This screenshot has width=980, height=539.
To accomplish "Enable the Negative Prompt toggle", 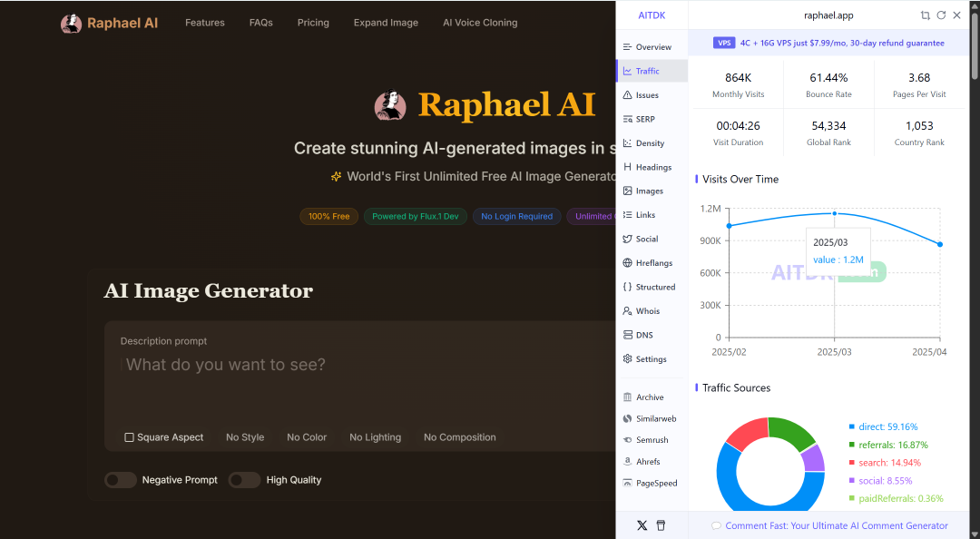I will point(120,480).
